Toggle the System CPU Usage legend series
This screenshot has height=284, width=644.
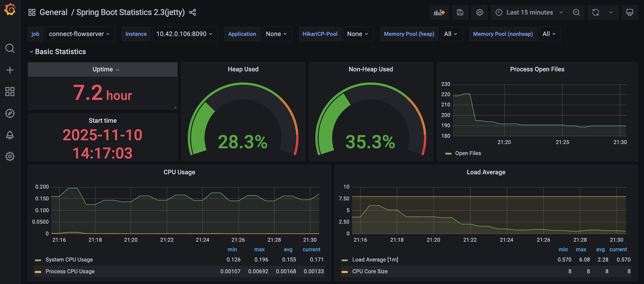[x=69, y=259]
